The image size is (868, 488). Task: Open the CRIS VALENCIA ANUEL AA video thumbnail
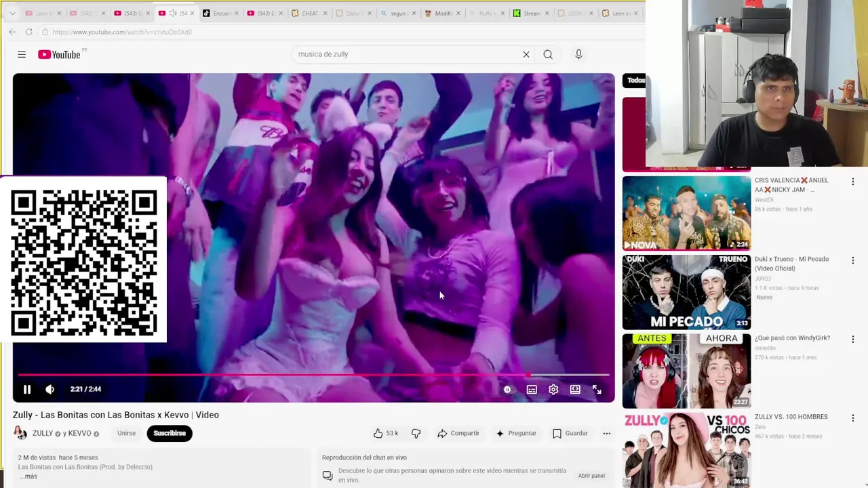click(x=686, y=213)
